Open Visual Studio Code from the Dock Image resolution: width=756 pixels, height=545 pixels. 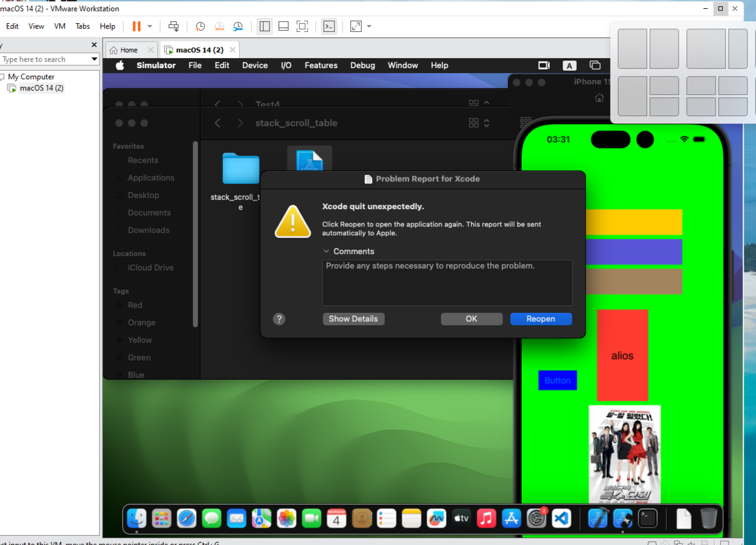coord(562,518)
